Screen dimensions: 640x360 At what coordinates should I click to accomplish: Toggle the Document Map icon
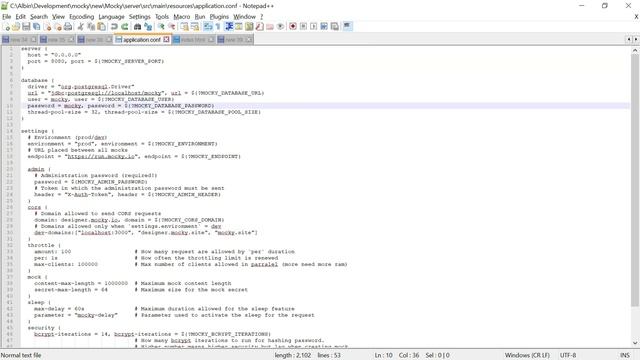(x=249, y=27)
